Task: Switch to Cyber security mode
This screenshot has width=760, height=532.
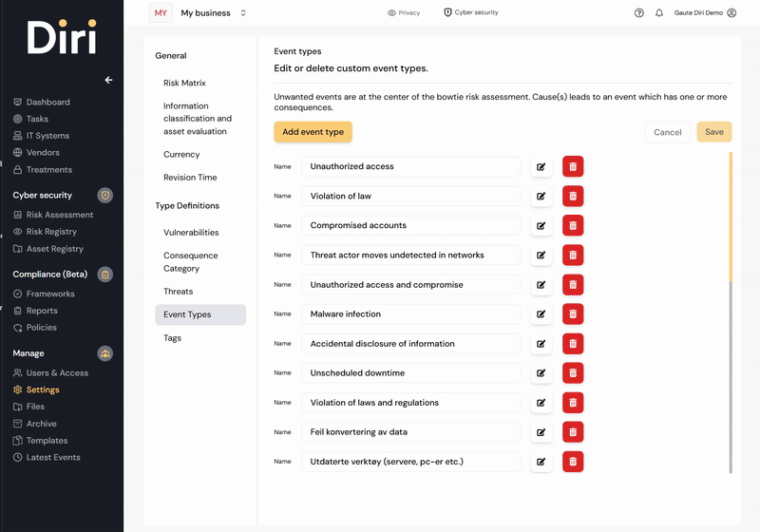Action: tap(471, 12)
